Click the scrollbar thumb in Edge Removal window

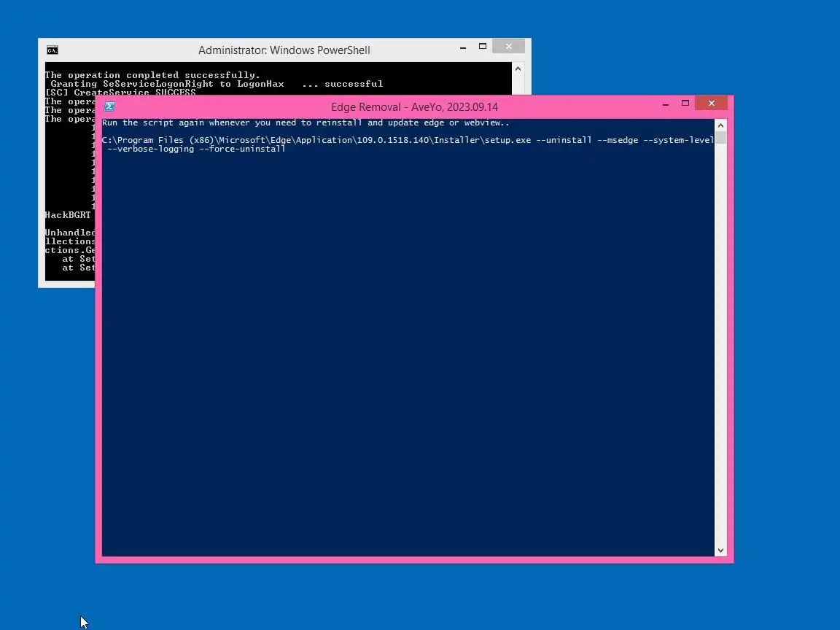click(720, 138)
